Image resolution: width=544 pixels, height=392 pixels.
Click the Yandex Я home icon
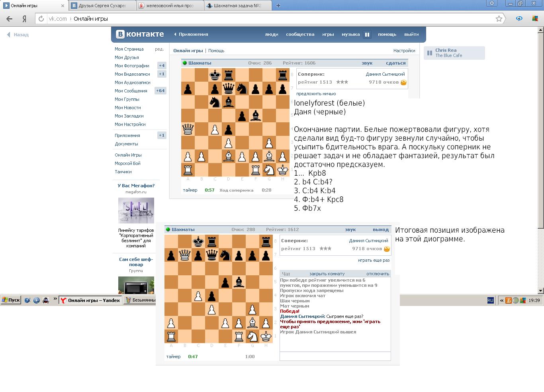pos(24,19)
